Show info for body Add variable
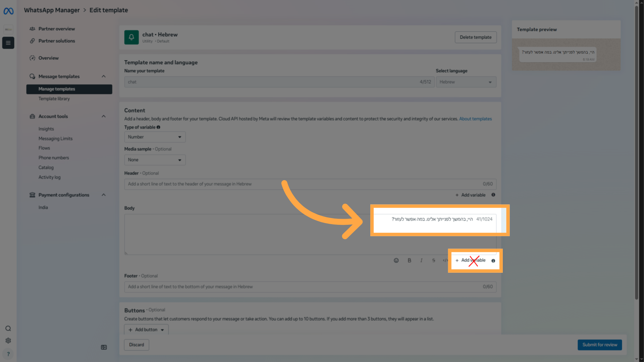 point(493,261)
